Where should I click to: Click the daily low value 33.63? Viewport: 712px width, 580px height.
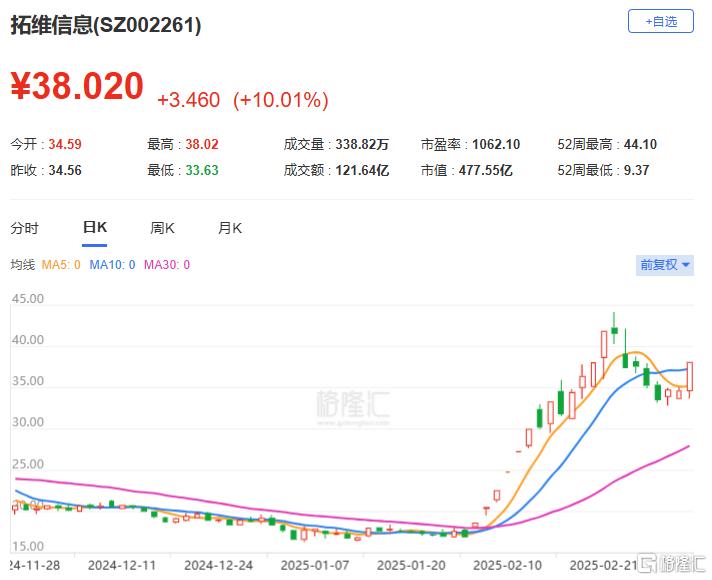(202, 170)
